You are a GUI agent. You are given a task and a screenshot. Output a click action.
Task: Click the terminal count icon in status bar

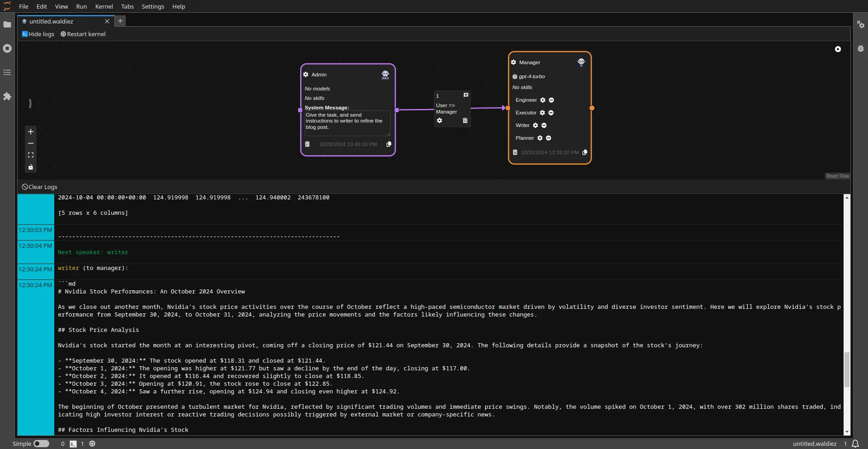73,444
